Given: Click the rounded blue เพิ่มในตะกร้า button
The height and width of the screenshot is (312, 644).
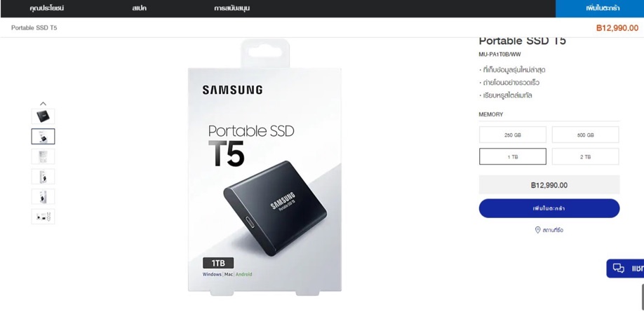Looking at the screenshot, I should 549,208.
